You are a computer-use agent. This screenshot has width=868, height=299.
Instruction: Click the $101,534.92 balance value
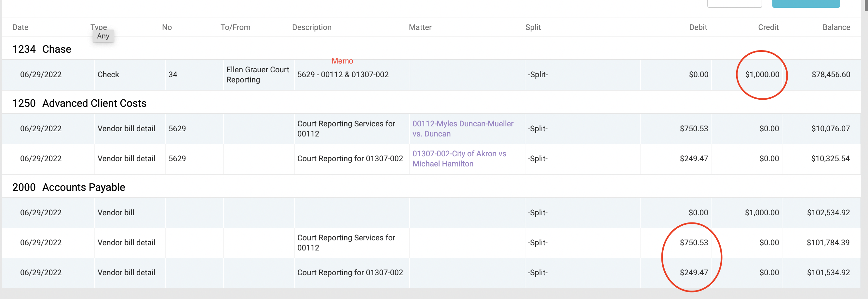pos(828,273)
